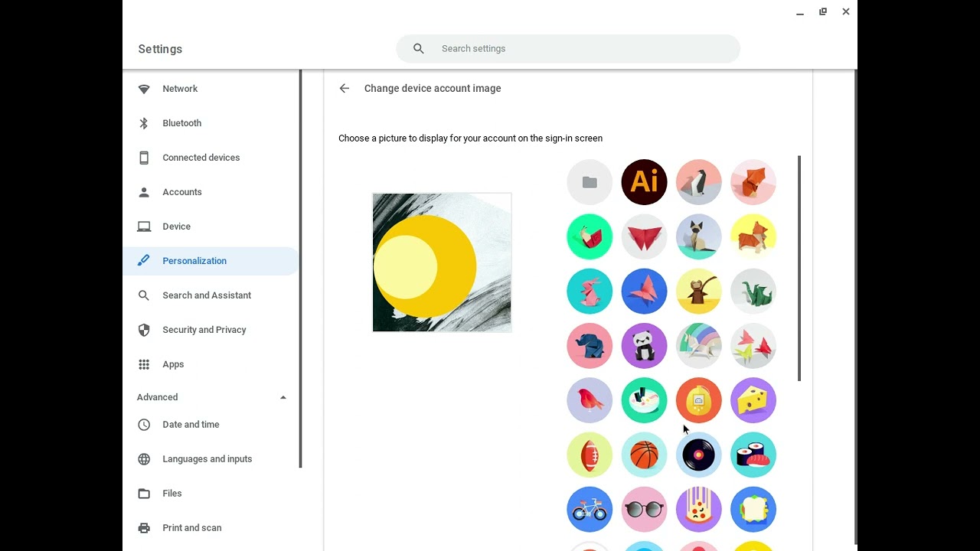The width and height of the screenshot is (980, 551).
Task: Go to the Apps section
Action: click(211, 364)
